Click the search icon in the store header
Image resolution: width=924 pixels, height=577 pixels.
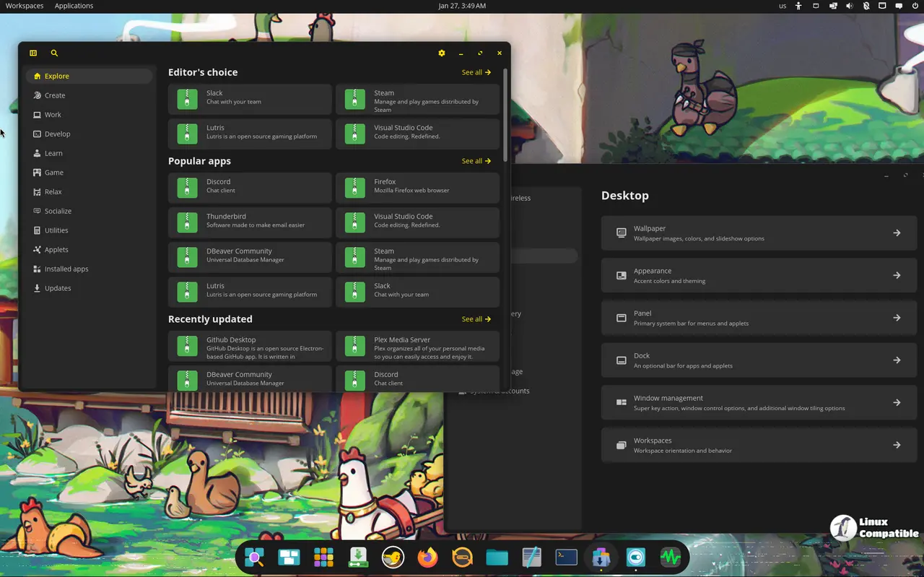54,53
